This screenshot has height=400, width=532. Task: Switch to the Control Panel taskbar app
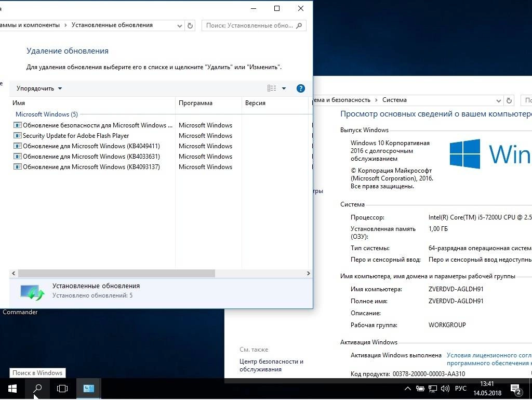pos(88,388)
